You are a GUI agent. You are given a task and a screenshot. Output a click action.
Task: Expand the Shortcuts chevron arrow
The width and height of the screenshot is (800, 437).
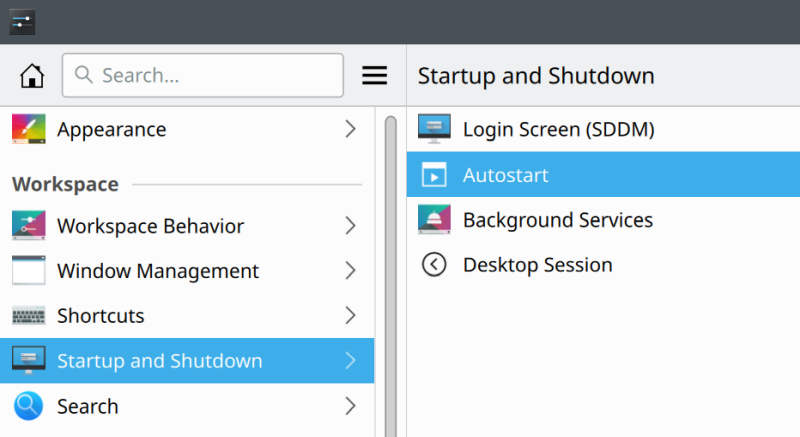(350, 316)
